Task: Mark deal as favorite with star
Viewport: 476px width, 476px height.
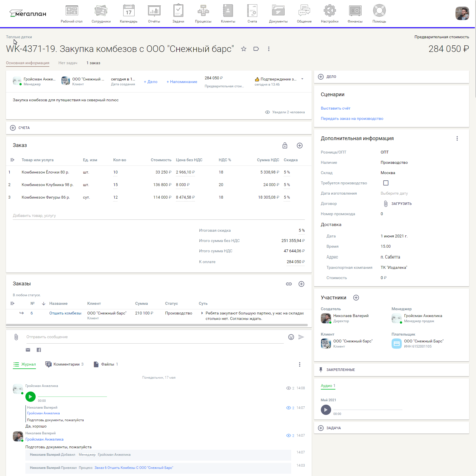Action: coord(244,49)
